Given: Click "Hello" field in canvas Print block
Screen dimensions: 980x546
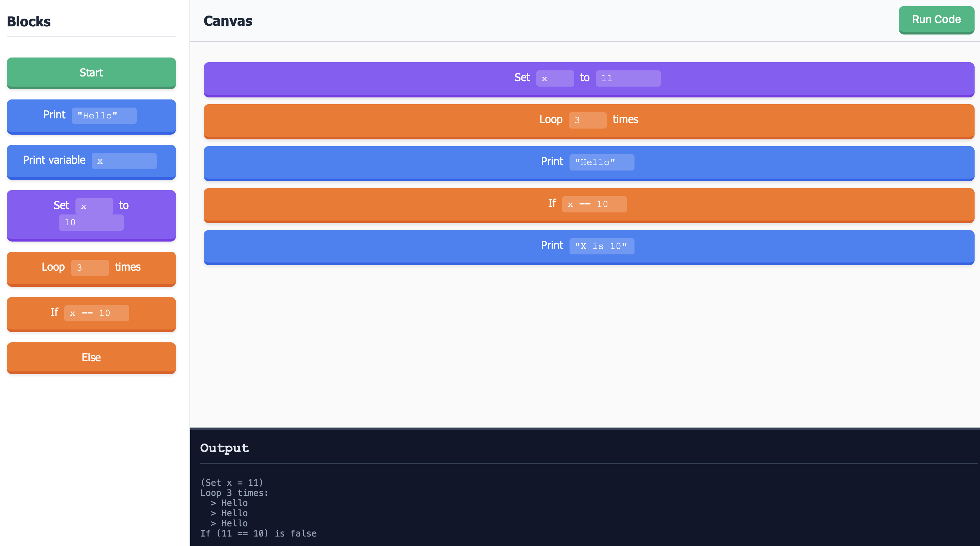Looking at the screenshot, I should (x=601, y=162).
